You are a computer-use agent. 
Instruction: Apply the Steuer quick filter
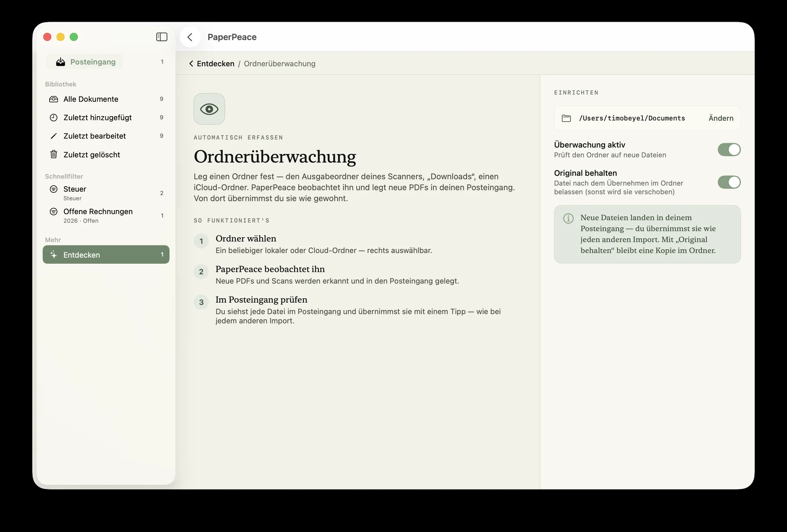click(106, 193)
